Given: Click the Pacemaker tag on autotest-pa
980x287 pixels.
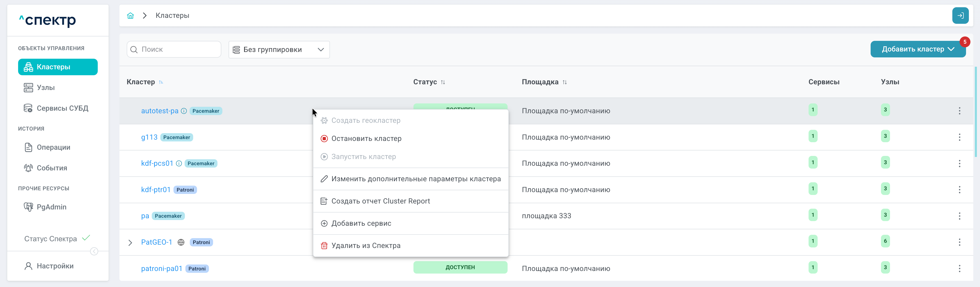Looking at the screenshot, I should (x=206, y=111).
